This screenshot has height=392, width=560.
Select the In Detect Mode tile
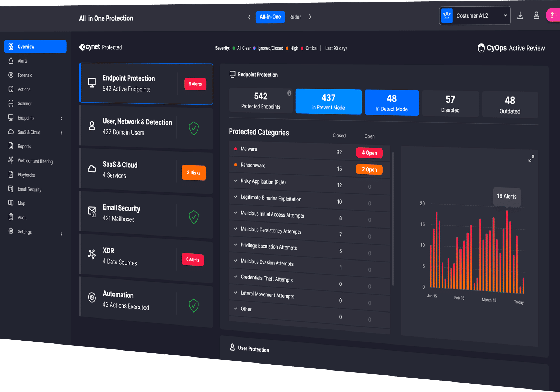(392, 103)
